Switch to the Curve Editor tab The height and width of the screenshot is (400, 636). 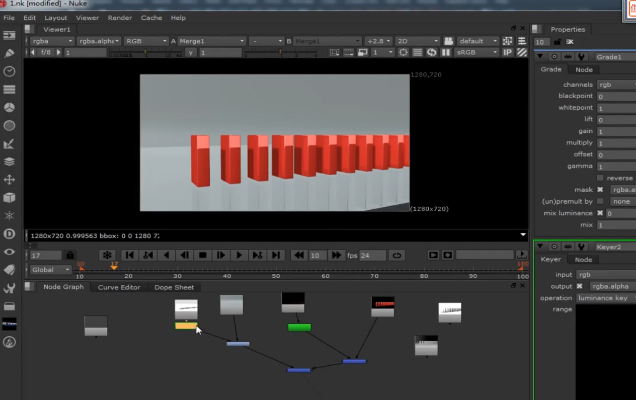[x=118, y=287]
